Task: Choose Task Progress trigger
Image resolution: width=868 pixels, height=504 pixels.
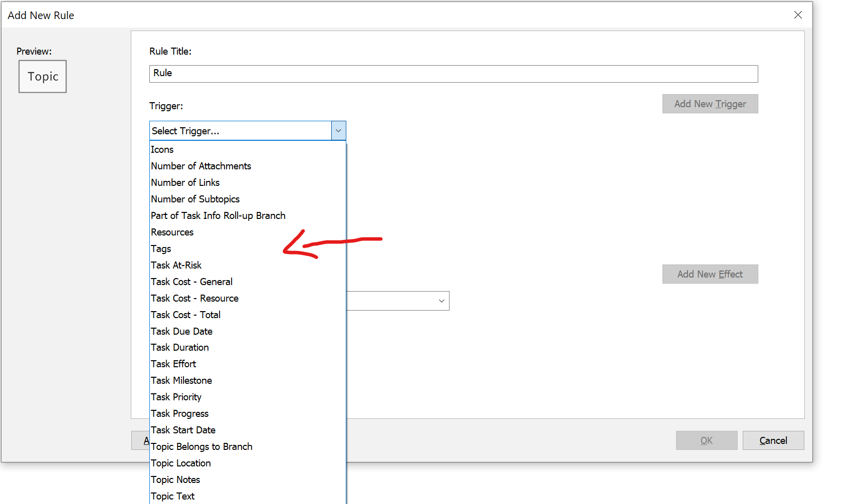Action: [180, 414]
